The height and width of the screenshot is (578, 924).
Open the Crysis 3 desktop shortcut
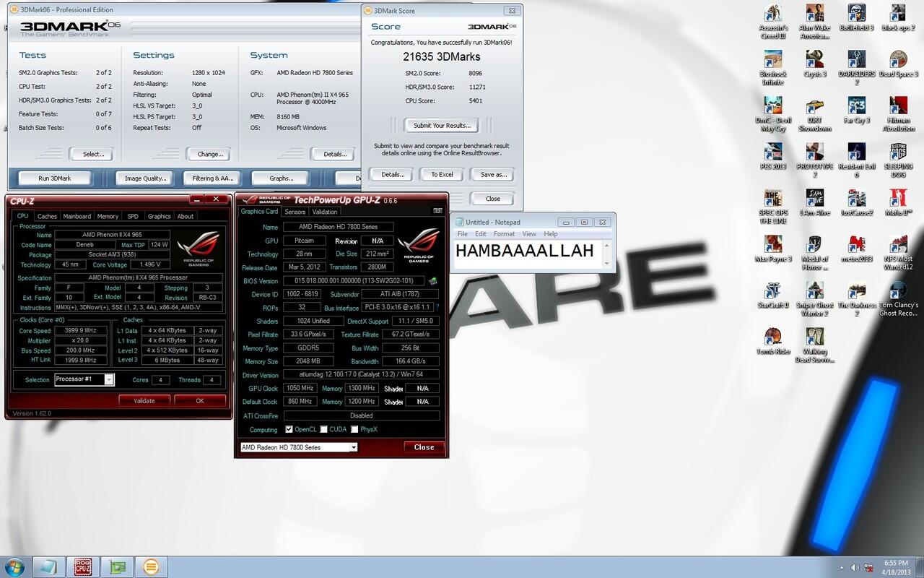click(x=814, y=64)
